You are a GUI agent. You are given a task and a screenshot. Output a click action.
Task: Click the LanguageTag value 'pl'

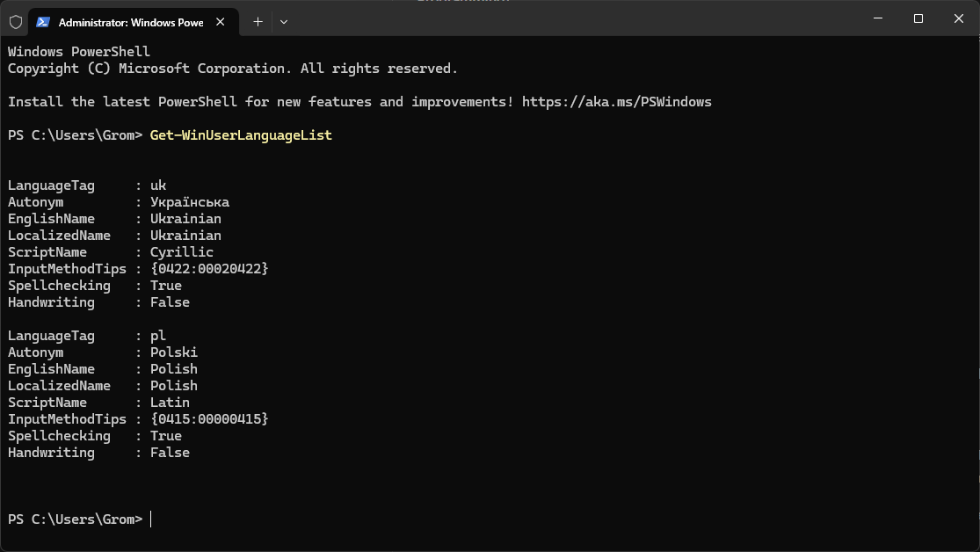(158, 336)
